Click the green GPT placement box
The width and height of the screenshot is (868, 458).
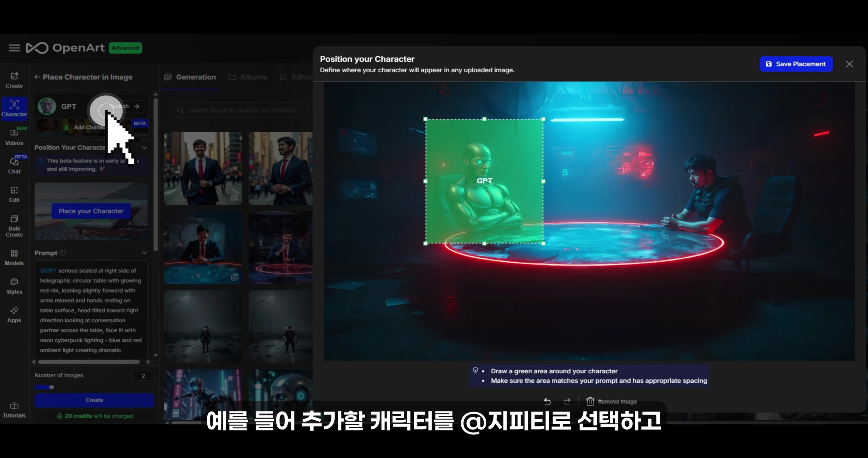484,181
